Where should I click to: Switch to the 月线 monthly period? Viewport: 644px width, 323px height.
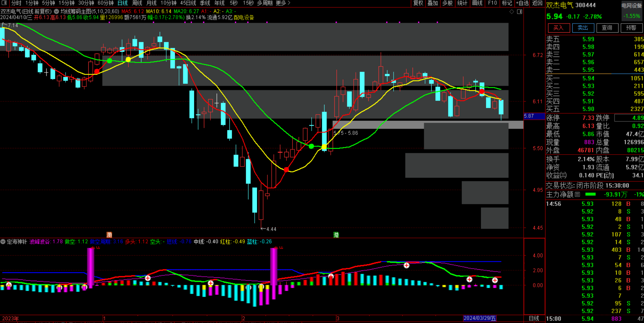point(152,3)
